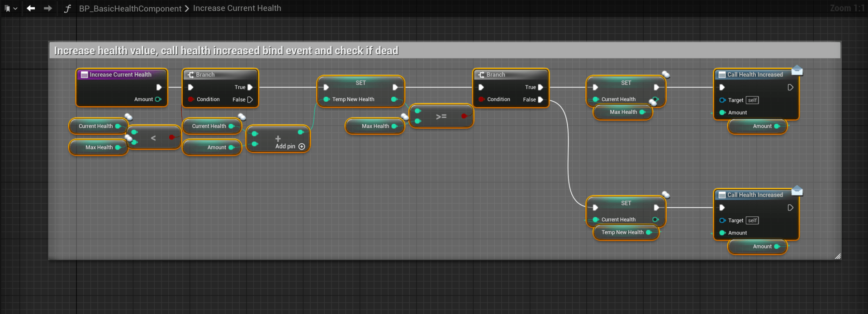Image resolution: width=868 pixels, height=314 pixels.
Task: Click the comment box title text
Action: (226, 51)
